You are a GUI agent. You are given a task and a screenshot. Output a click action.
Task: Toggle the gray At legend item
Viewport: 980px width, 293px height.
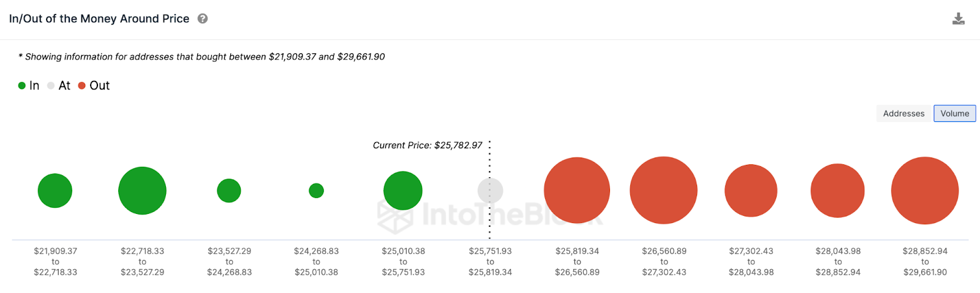pyautogui.click(x=59, y=86)
